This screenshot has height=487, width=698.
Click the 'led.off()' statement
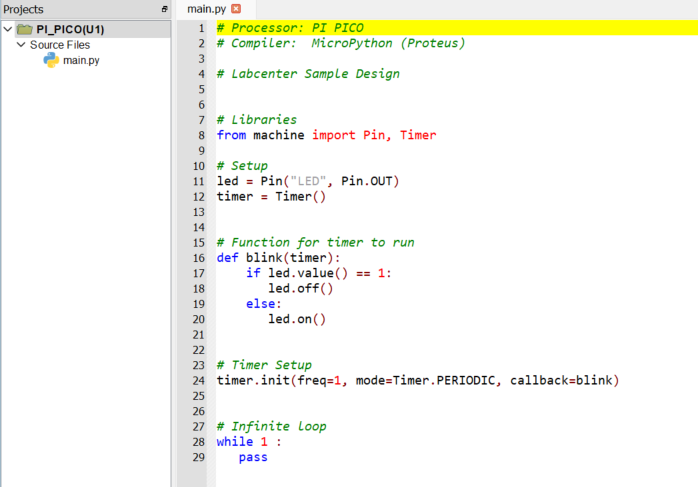(300, 289)
